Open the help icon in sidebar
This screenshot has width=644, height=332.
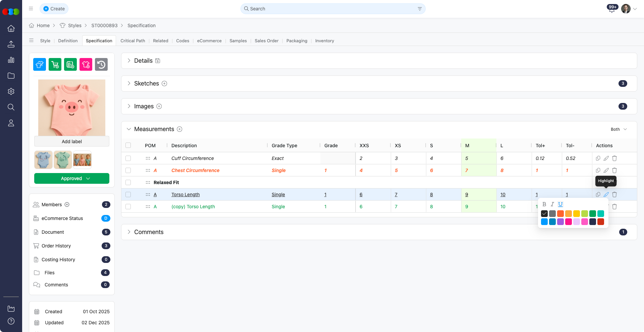[11, 321]
